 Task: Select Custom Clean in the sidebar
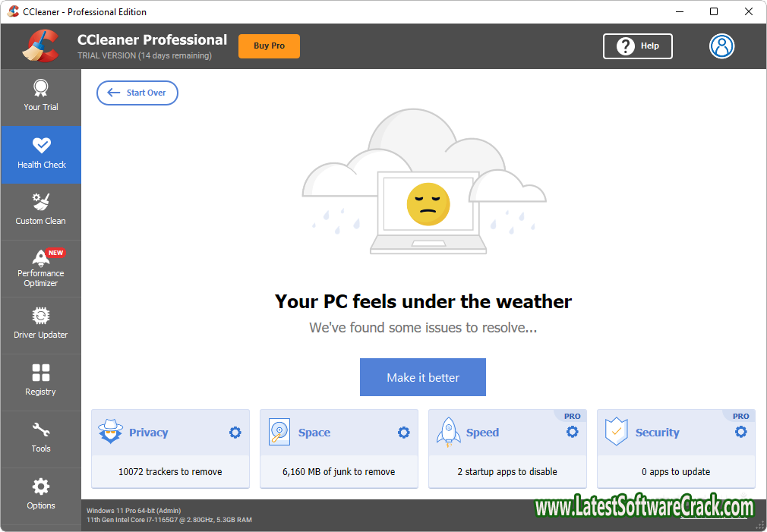coord(40,211)
